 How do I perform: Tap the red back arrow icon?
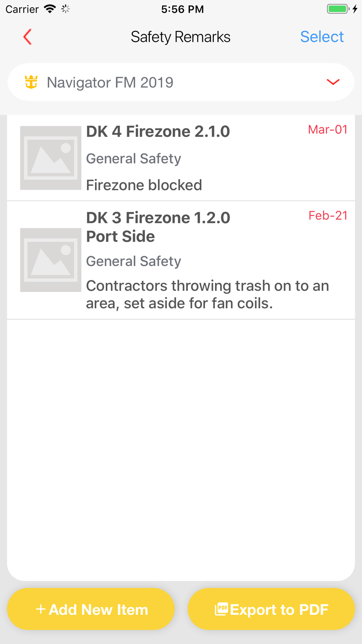28,37
